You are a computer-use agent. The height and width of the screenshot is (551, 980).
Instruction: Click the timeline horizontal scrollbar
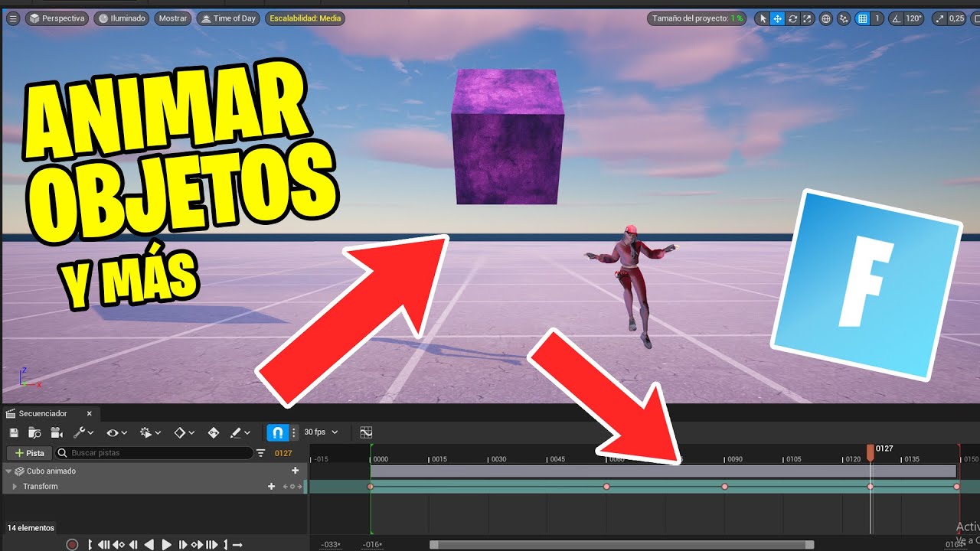point(622,545)
